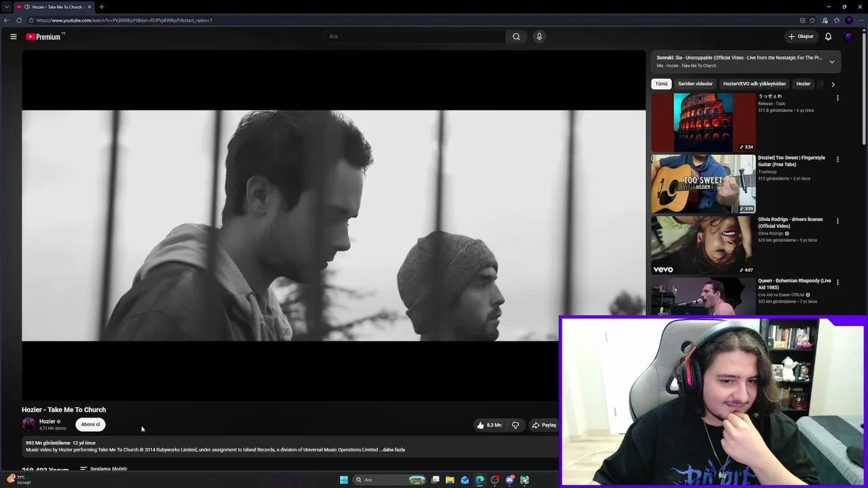Click the YouTube 'Ara' search field
Image resolution: width=868 pixels, height=488 pixels.
pos(414,37)
